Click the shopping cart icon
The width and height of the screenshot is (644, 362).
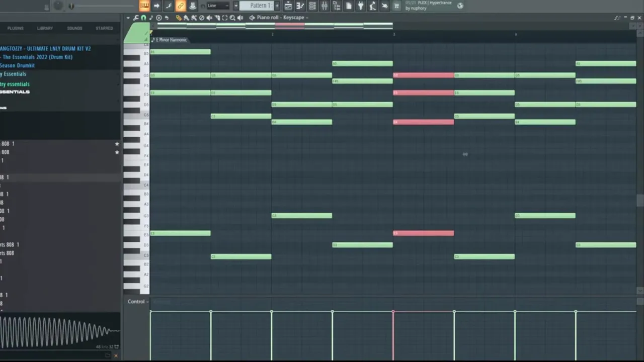(x=397, y=6)
